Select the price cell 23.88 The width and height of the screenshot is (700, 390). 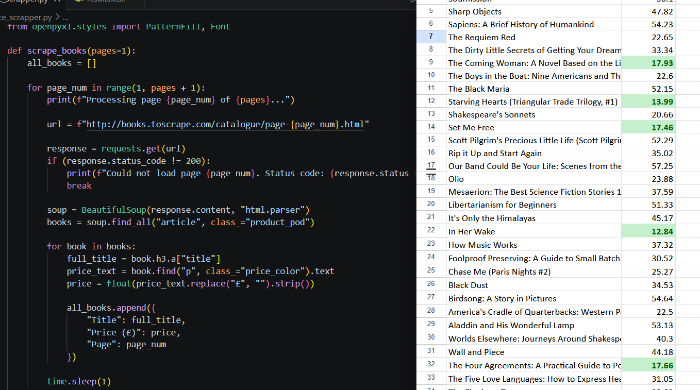(x=648, y=179)
